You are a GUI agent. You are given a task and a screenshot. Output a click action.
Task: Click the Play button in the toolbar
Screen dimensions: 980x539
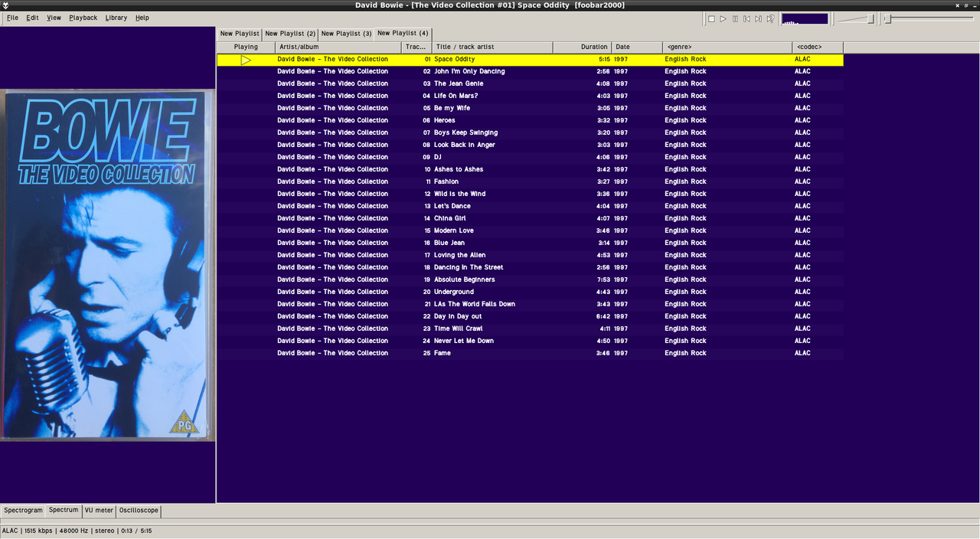723,18
